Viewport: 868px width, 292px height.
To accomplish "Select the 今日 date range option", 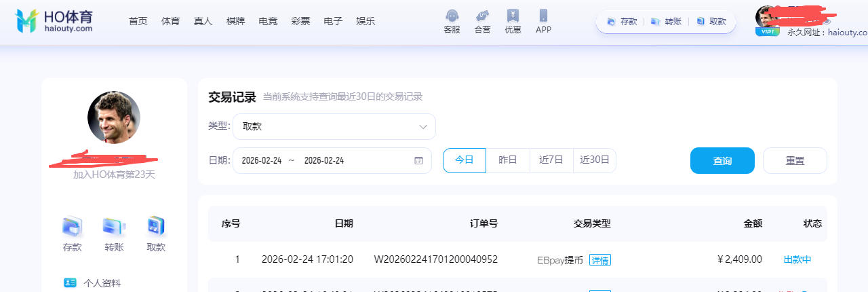I will 464,160.
